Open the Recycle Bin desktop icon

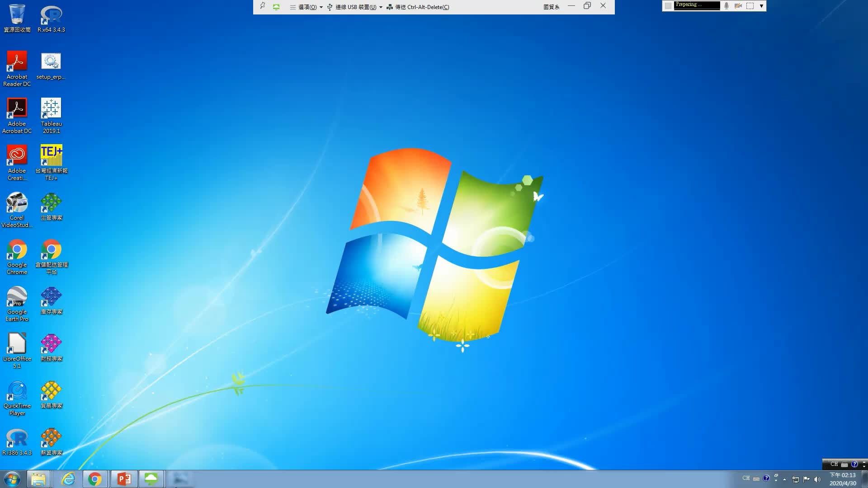[x=17, y=18]
